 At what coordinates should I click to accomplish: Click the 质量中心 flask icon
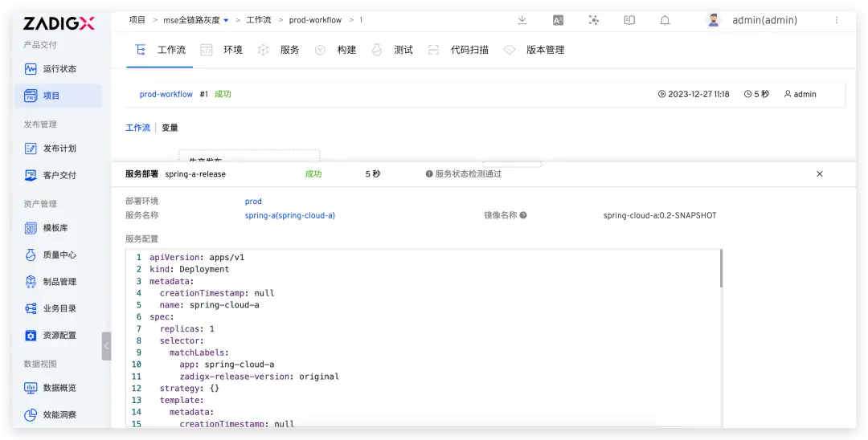(x=31, y=255)
